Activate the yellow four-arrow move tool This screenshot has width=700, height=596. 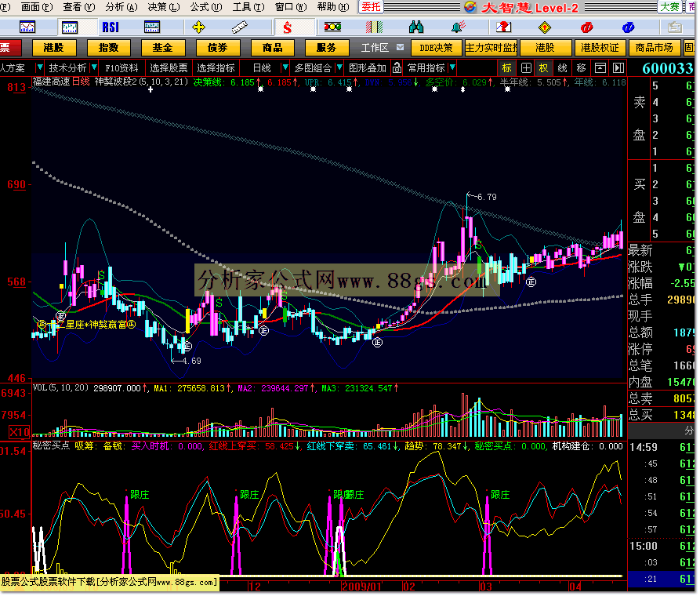(x=198, y=27)
